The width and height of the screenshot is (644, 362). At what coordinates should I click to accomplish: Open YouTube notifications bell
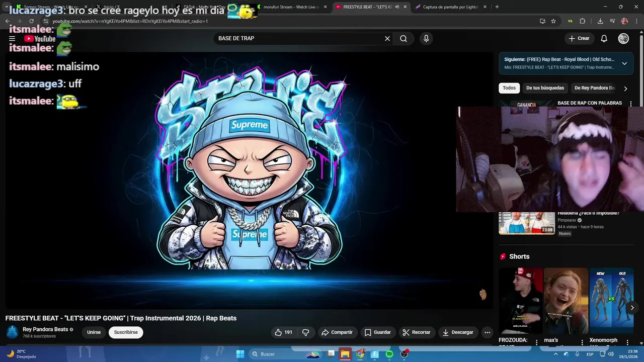604,39
